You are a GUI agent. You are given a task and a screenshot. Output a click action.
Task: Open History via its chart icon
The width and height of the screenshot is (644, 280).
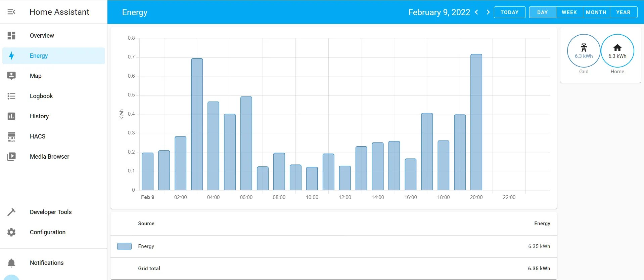tap(11, 116)
